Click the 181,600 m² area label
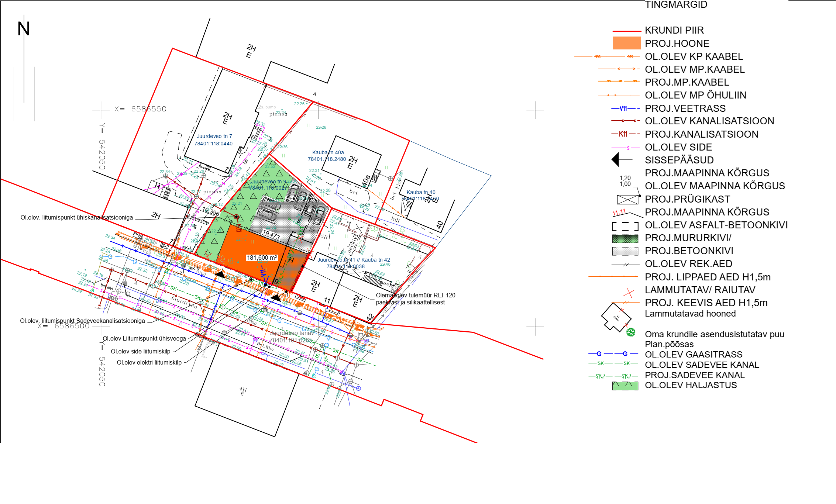 (262, 258)
